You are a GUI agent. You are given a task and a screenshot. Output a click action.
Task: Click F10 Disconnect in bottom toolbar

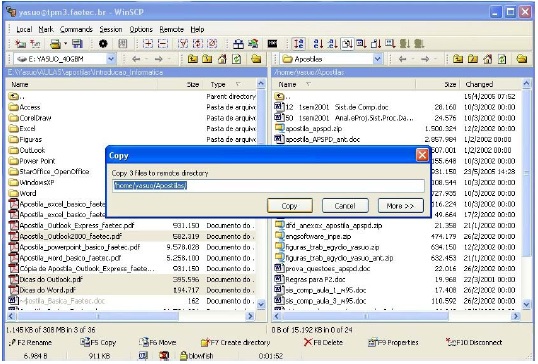[x=474, y=342]
